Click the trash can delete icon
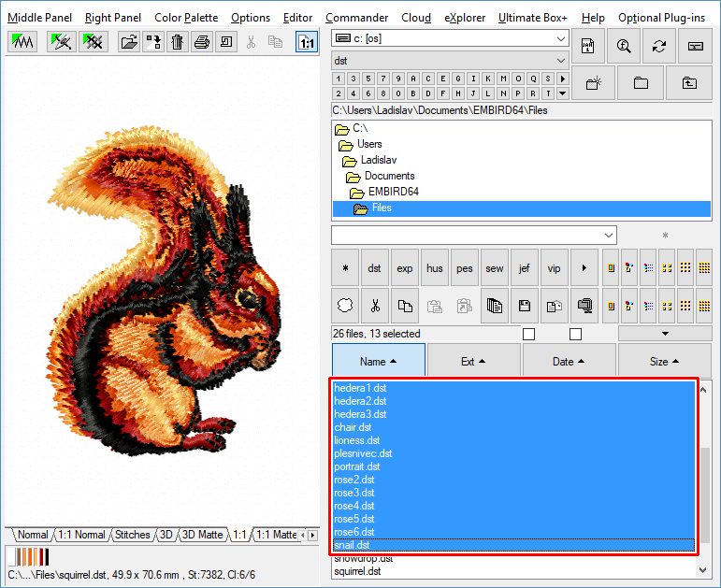This screenshot has width=721, height=588. [178, 42]
